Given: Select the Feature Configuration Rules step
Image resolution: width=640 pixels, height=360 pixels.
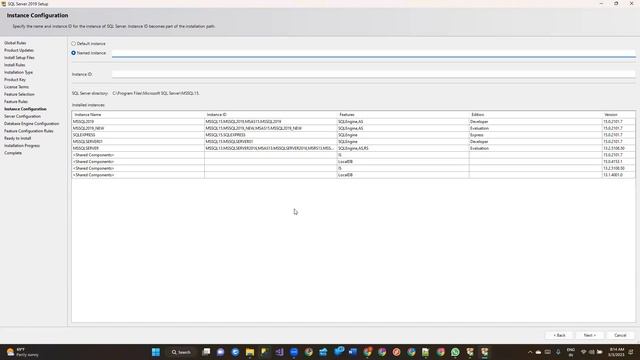Looking at the screenshot, I should coord(29,131).
